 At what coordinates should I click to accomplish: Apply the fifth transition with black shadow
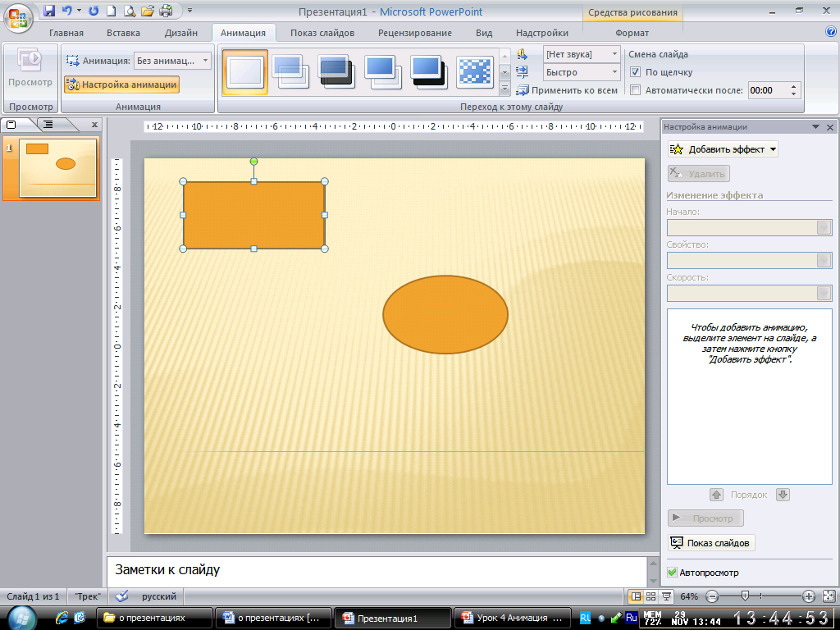point(429,72)
